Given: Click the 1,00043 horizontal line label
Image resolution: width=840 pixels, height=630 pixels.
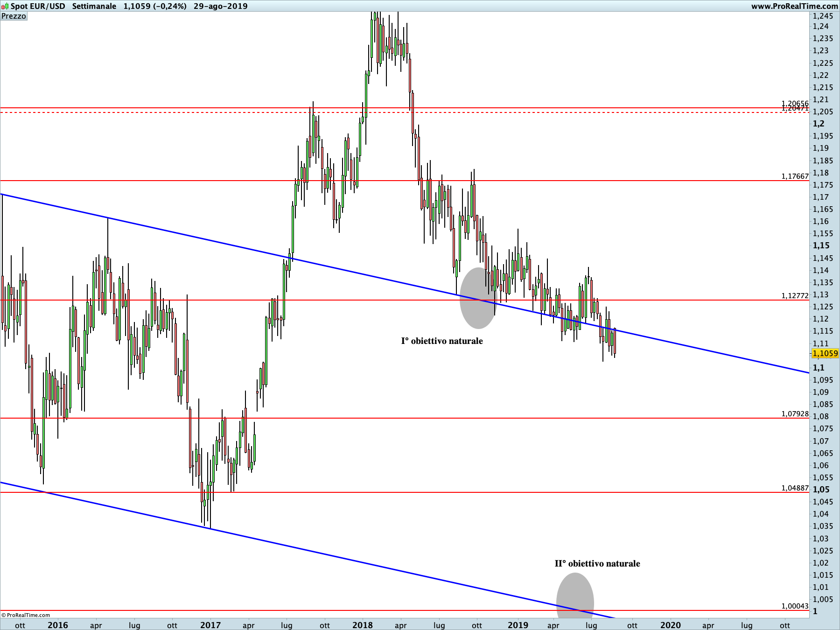Looking at the screenshot, I should (x=795, y=606).
